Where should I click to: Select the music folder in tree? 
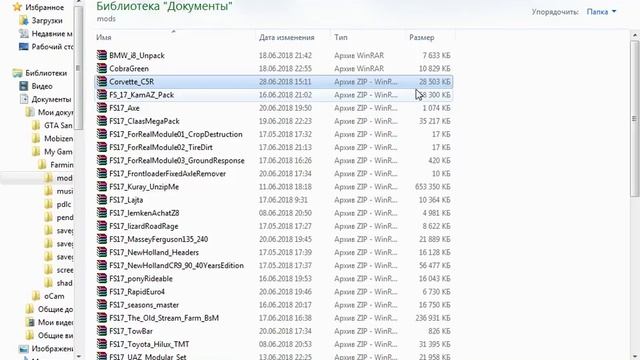click(x=64, y=191)
